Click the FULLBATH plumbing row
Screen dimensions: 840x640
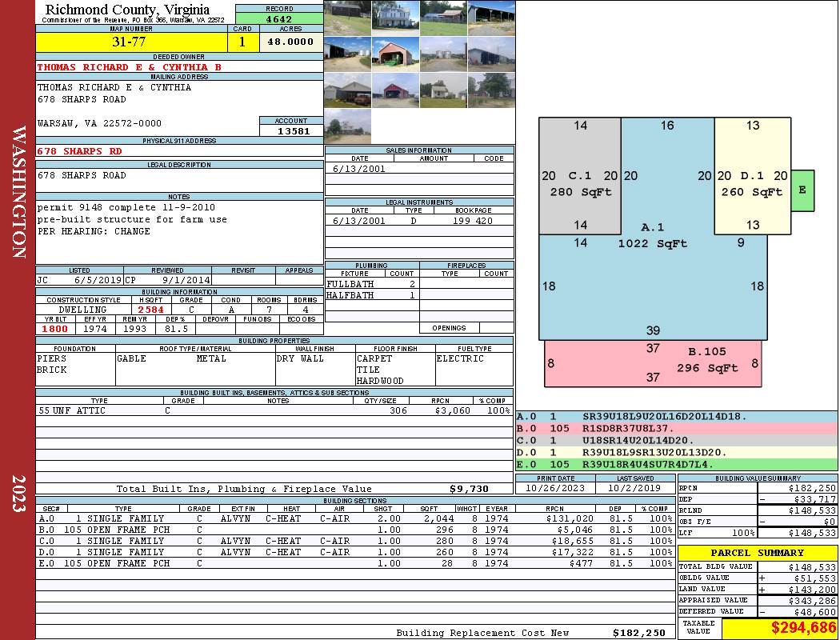coord(372,284)
